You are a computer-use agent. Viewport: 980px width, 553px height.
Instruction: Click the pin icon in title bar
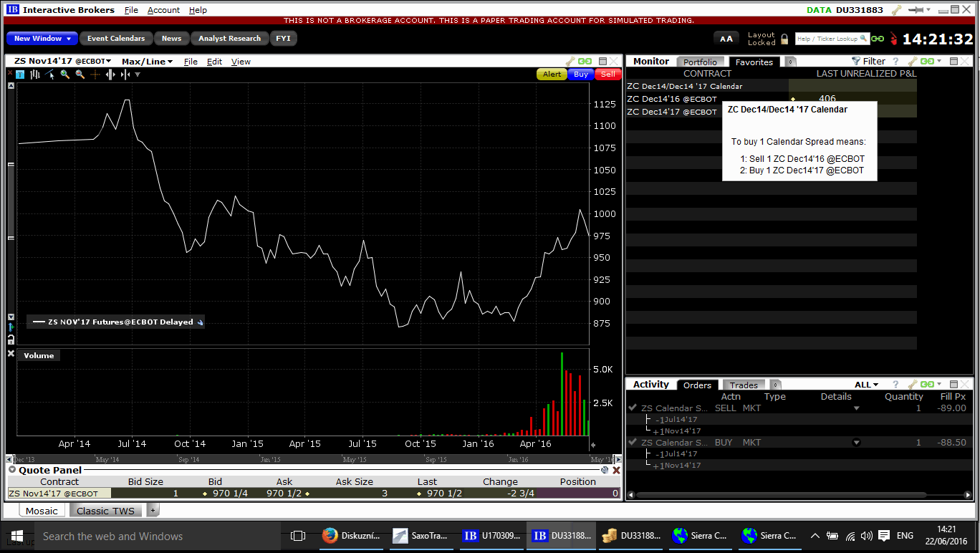(917, 10)
